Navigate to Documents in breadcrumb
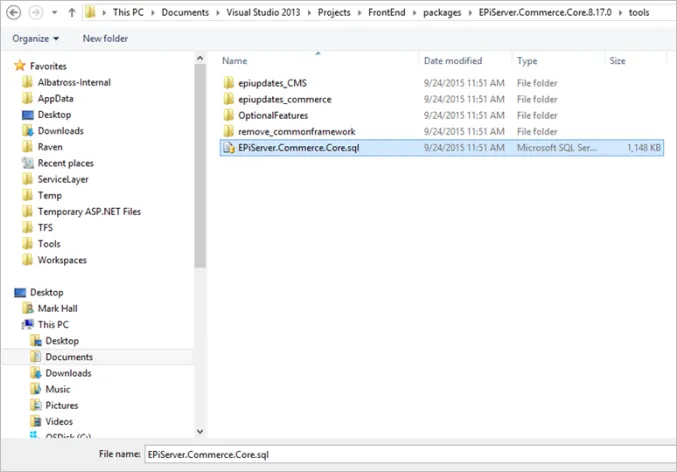The width and height of the screenshot is (677, 472). pyautogui.click(x=185, y=12)
